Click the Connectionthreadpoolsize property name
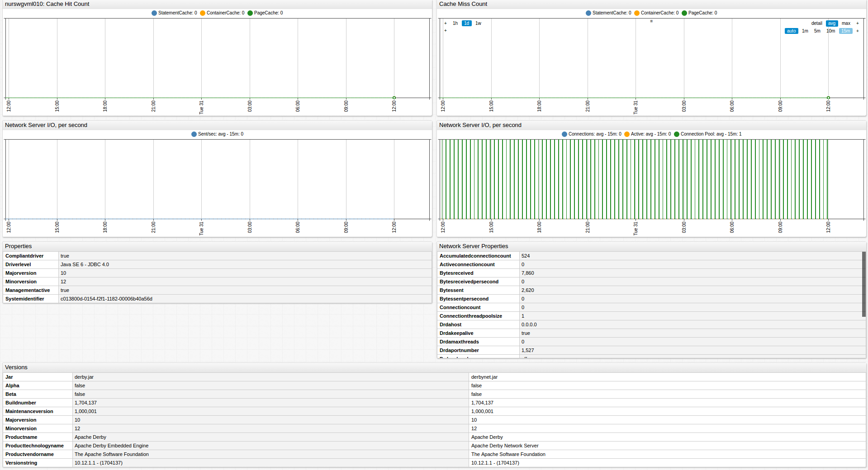This screenshot has height=470, width=868. pyautogui.click(x=471, y=316)
